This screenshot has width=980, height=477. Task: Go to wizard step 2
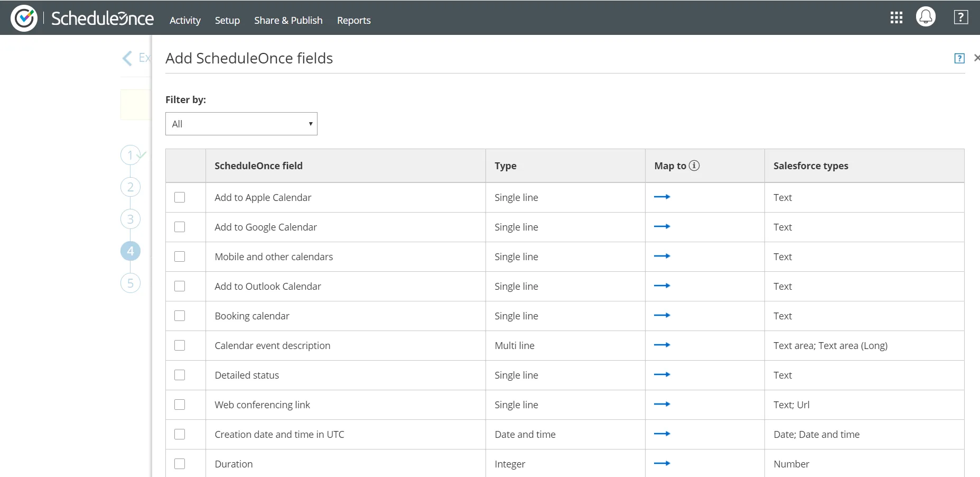pos(130,187)
